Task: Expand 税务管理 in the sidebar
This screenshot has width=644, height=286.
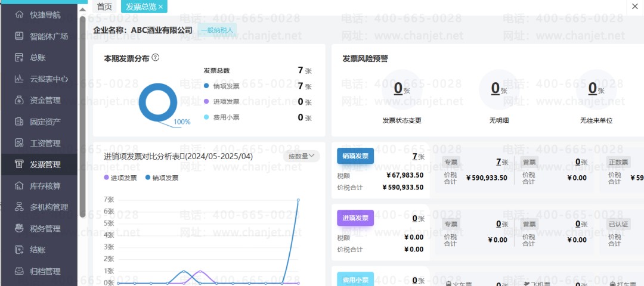Action: 45,228
